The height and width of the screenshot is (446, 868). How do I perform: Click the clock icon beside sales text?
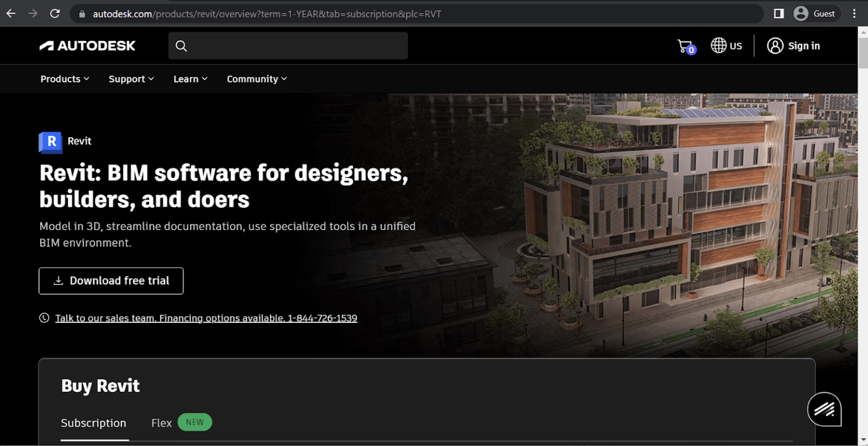coord(44,318)
